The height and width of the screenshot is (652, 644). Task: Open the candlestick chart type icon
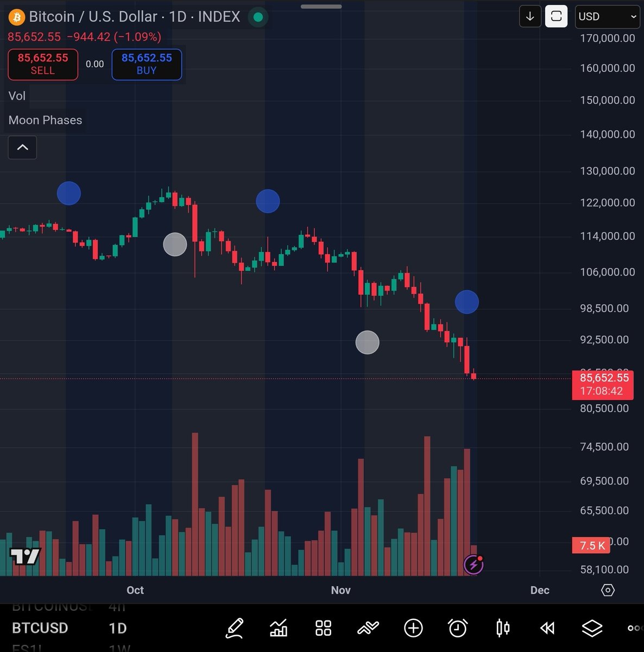503,628
